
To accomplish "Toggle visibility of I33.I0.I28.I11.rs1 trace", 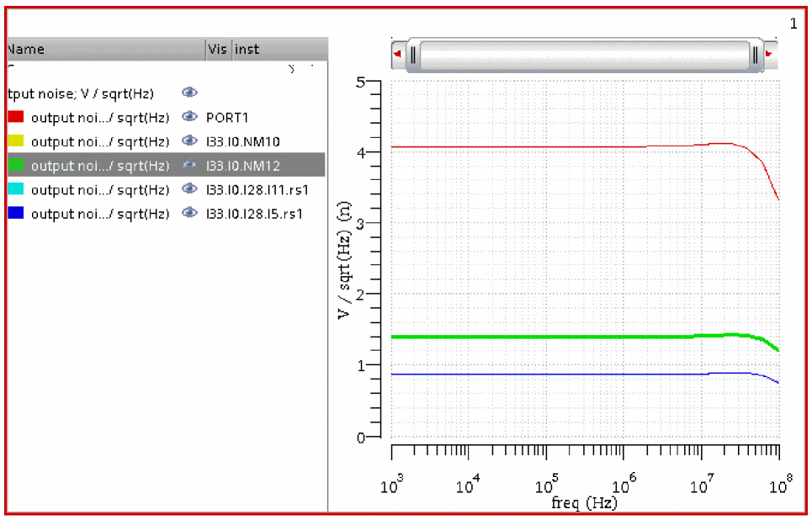I will point(189,190).
